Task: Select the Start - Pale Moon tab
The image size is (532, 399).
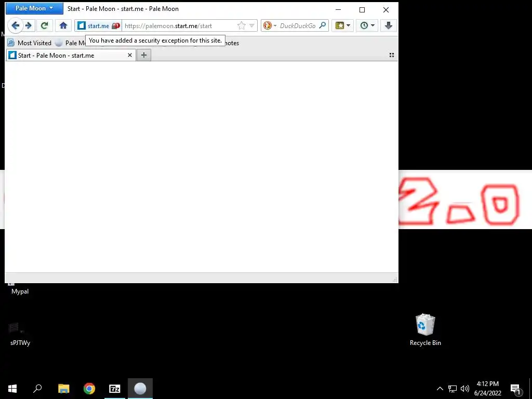Action: click(71, 55)
